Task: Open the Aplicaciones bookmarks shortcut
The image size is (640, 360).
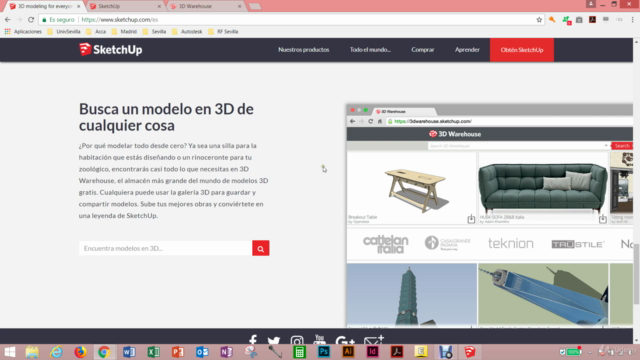Action: tap(23, 31)
